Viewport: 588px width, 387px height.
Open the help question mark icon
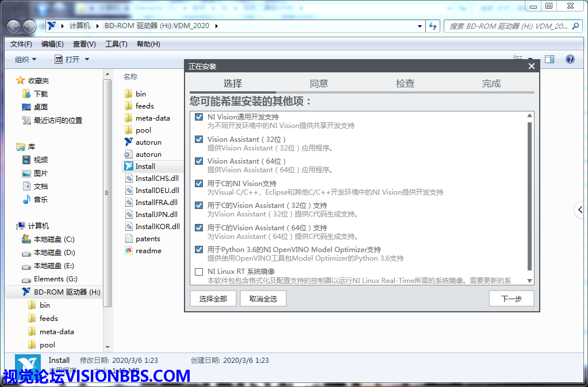570,59
